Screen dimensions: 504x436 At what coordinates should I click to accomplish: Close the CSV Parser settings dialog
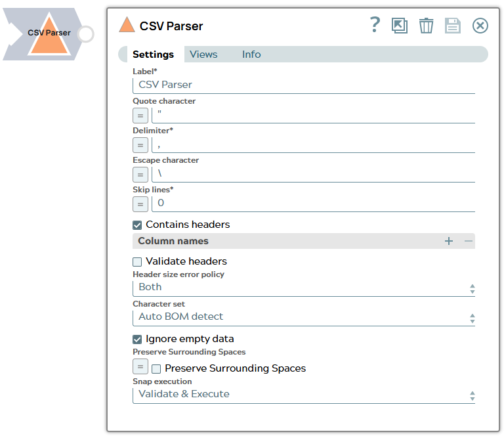coord(480,26)
